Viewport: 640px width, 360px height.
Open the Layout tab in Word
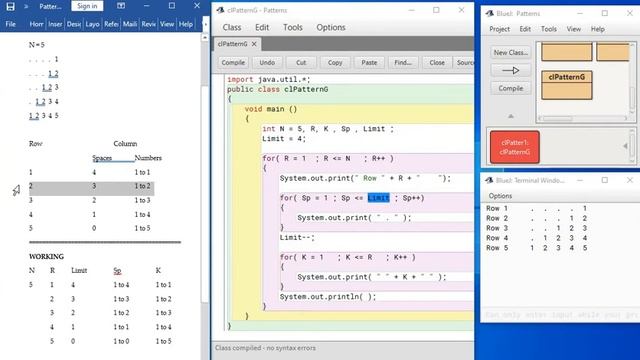coord(92,24)
